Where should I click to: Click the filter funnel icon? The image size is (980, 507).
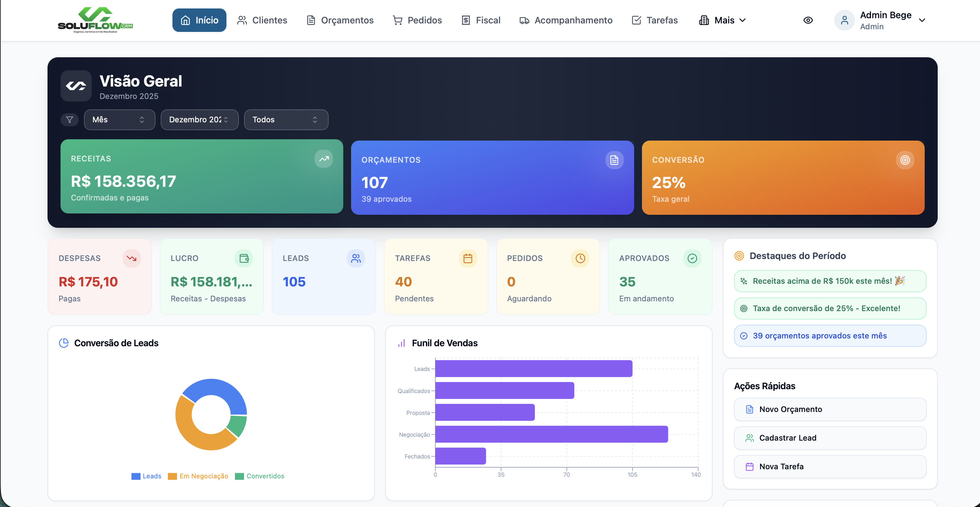[69, 119]
